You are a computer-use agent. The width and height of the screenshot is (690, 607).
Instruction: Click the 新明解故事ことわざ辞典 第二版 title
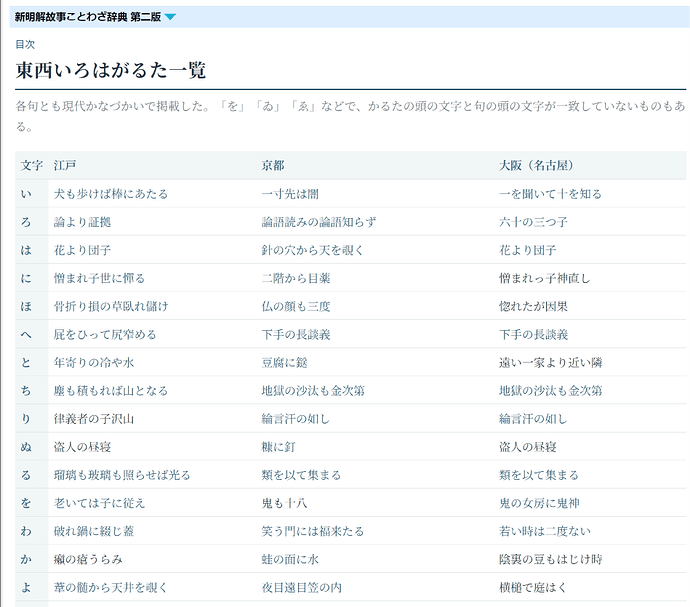pyautogui.click(x=88, y=17)
